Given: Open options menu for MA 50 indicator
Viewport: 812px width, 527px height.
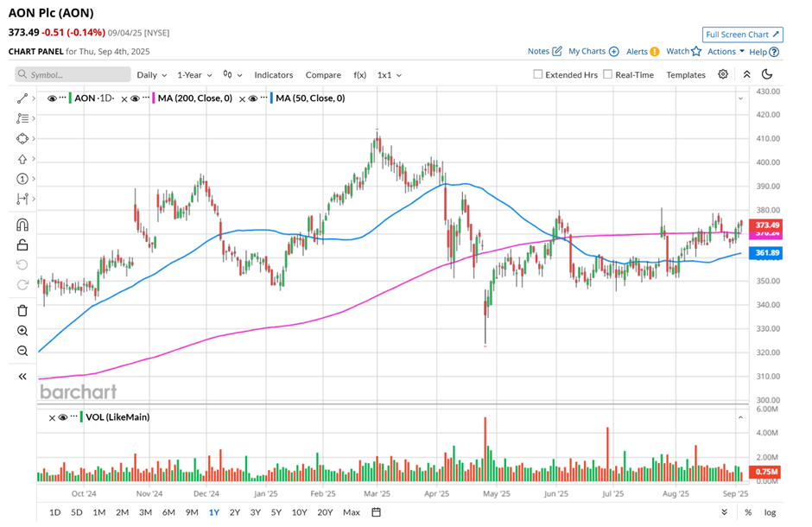Looking at the screenshot, I should pos(263,98).
